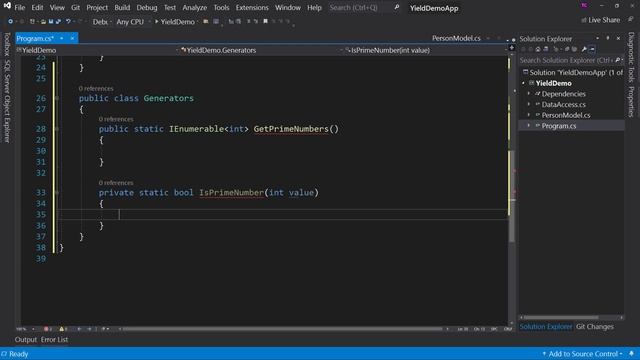Open the File menu
Image resolution: width=640 pixels, height=360 pixels.
click(x=19, y=8)
